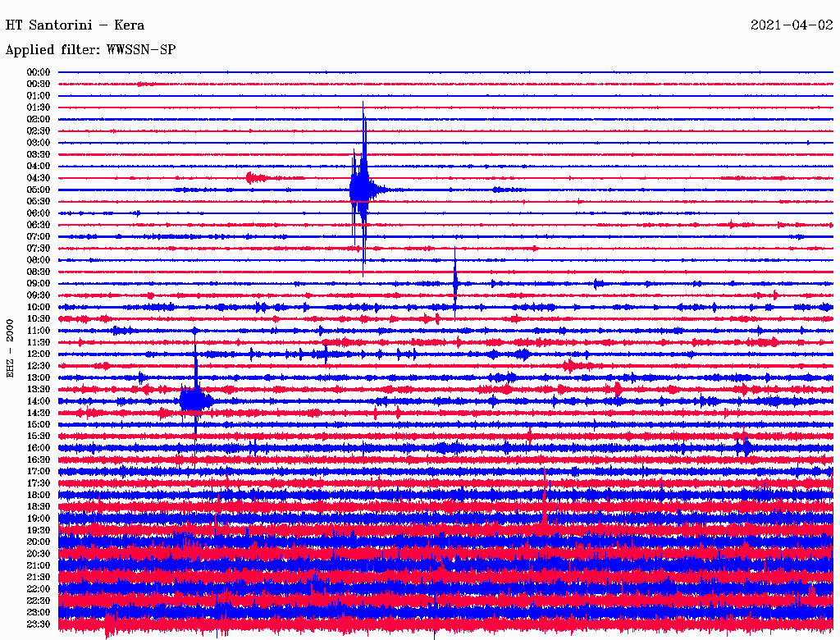
Task: Click the '11:30' time label
Action: pyautogui.click(x=38, y=342)
